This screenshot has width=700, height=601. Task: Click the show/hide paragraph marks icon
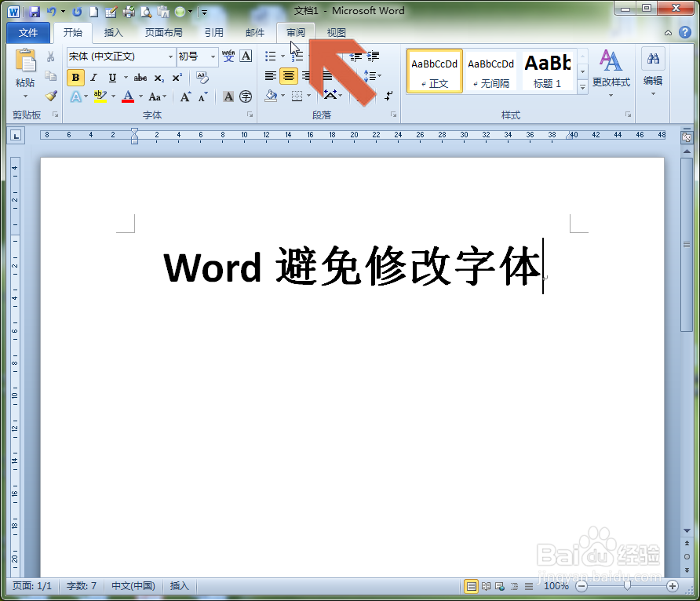point(388,96)
